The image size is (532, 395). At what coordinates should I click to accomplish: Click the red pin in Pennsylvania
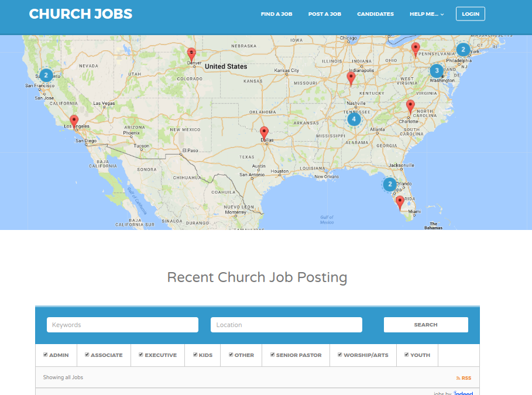[416, 50]
